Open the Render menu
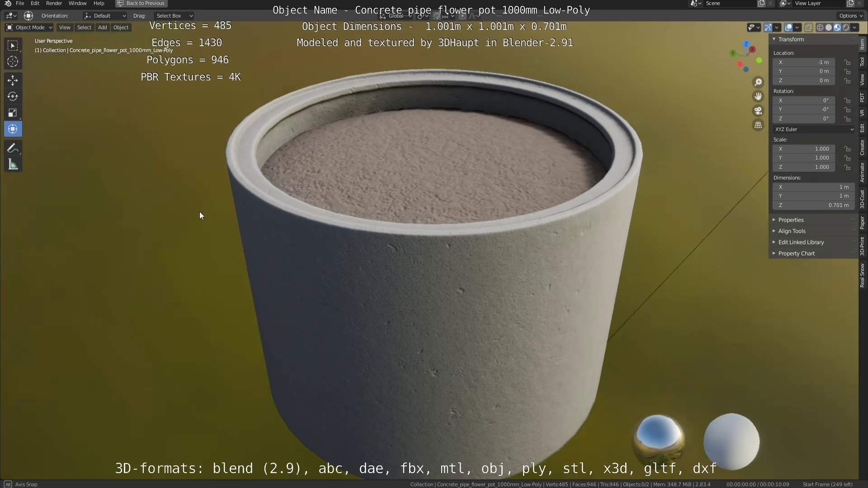This screenshot has width=868, height=488. click(x=54, y=3)
